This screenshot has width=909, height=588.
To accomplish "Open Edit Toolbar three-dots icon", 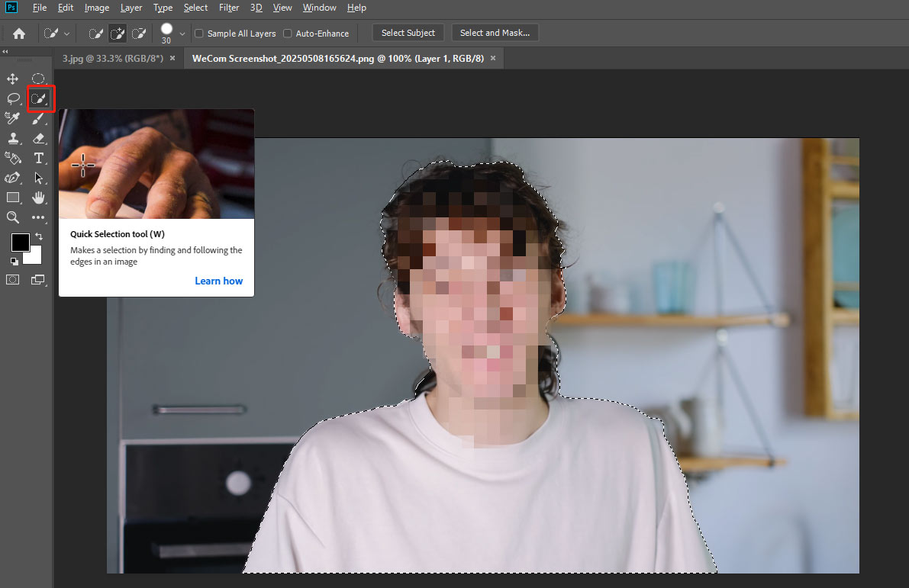I will (x=38, y=217).
